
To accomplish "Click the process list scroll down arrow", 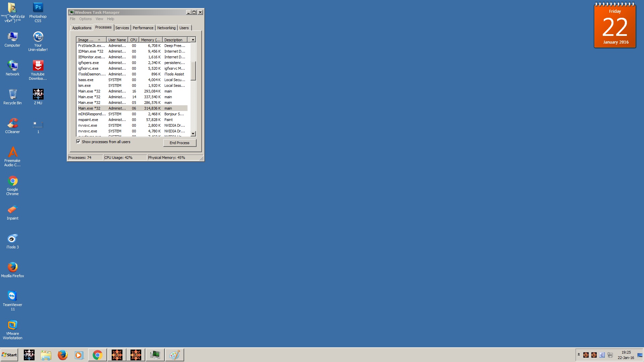I will [x=193, y=134].
